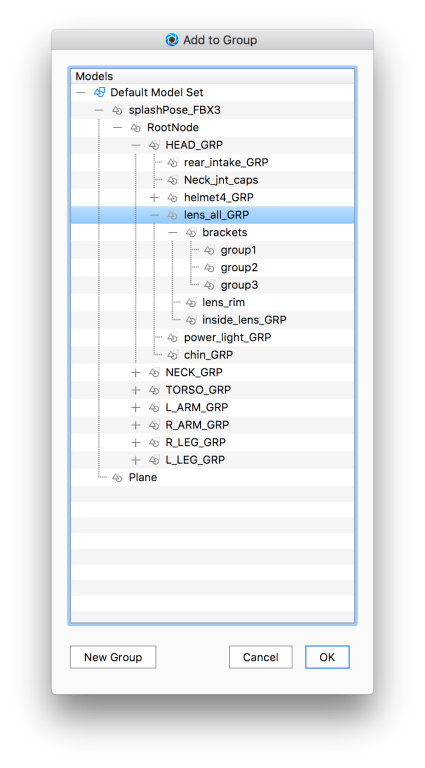This screenshot has height=768, width=425.
Task: Click the model icon beside splashPose_FBX3
Action: point(118,110)
